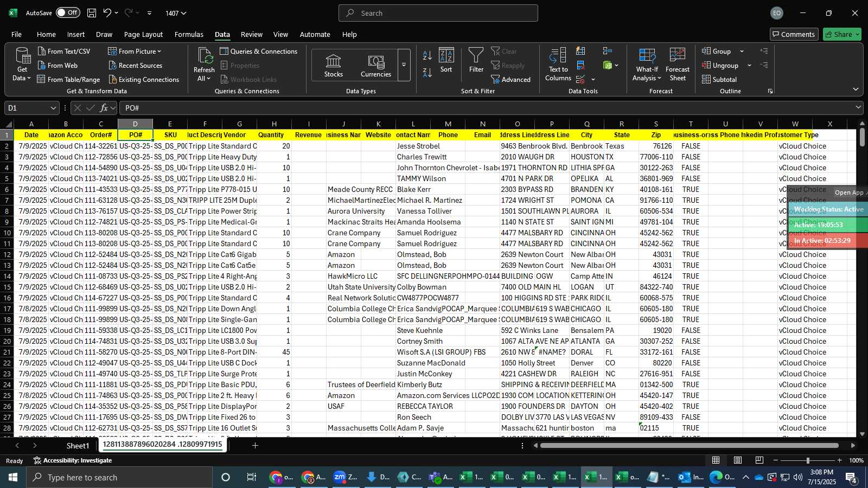Expand Data Types gallery arrow
Image resolution: width=868 pixels, height=488 pixels.
click(404, 65)
